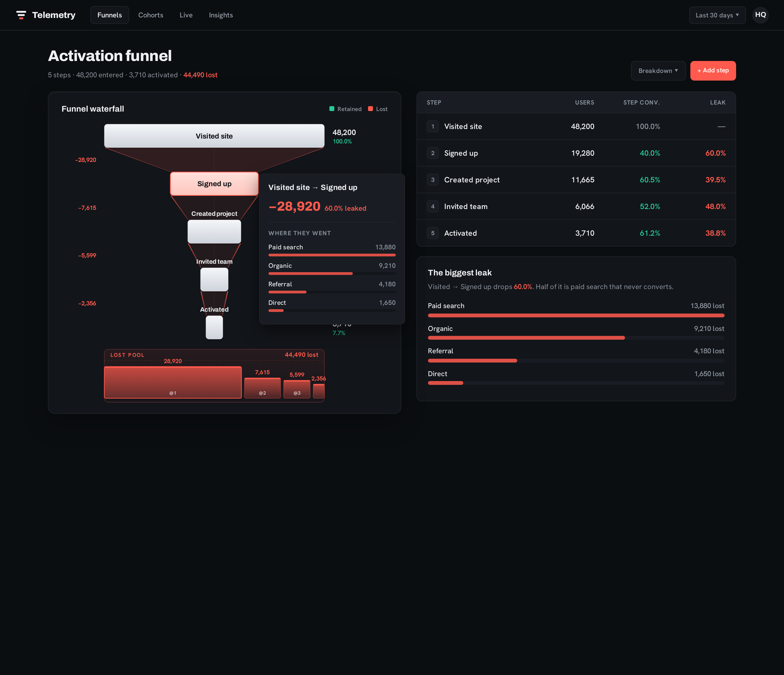Click the 2,356 lost pool bar
Viewport: 784px width, 675px height.
[x=318, y=391]
